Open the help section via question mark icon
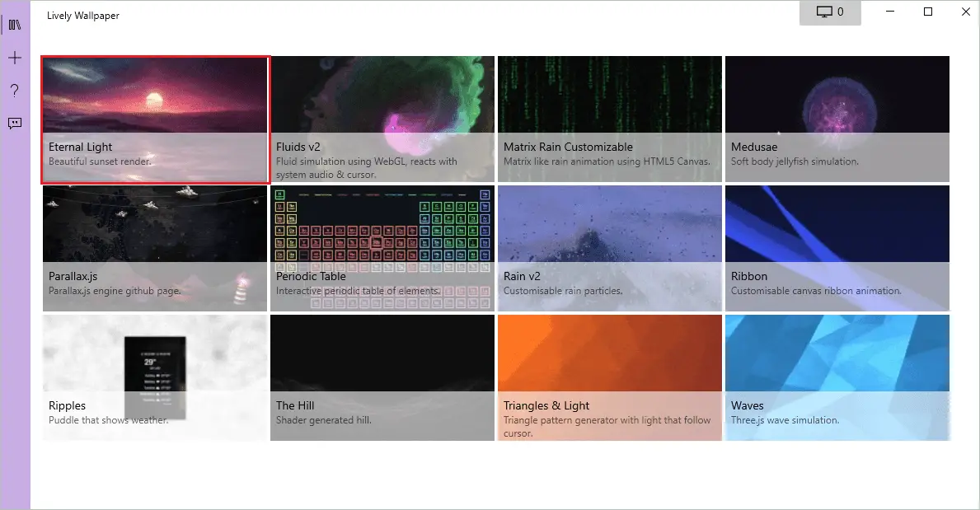 (x=14, y=91)
